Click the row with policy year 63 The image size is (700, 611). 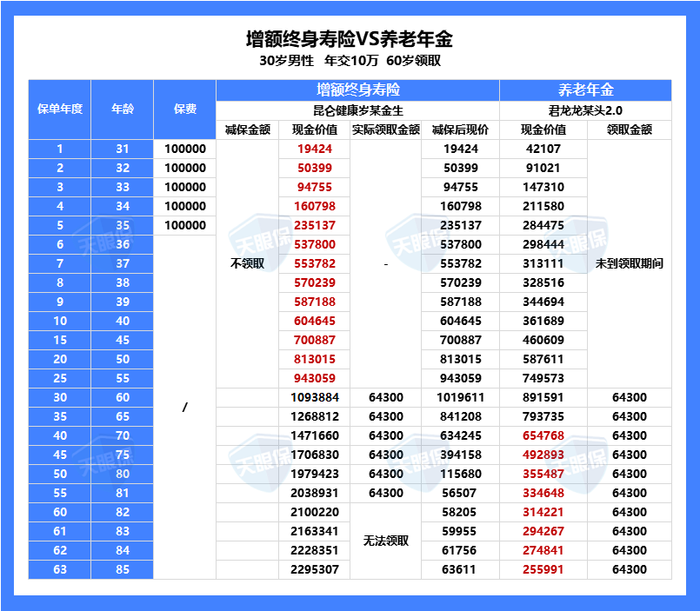(58, 569)
